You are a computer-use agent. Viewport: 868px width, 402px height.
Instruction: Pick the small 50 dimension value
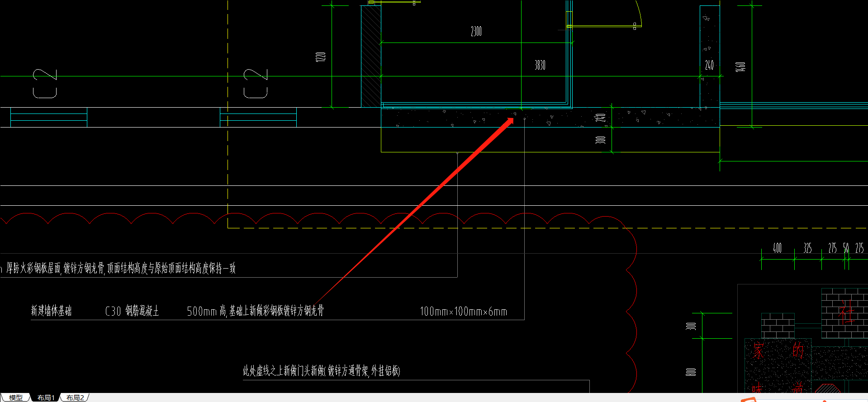tap(846, 248)
